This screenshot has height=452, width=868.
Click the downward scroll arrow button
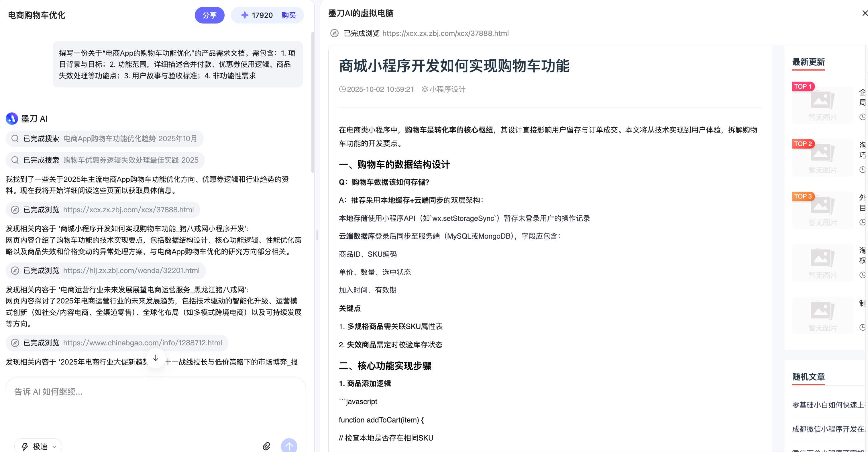point(156,358)
